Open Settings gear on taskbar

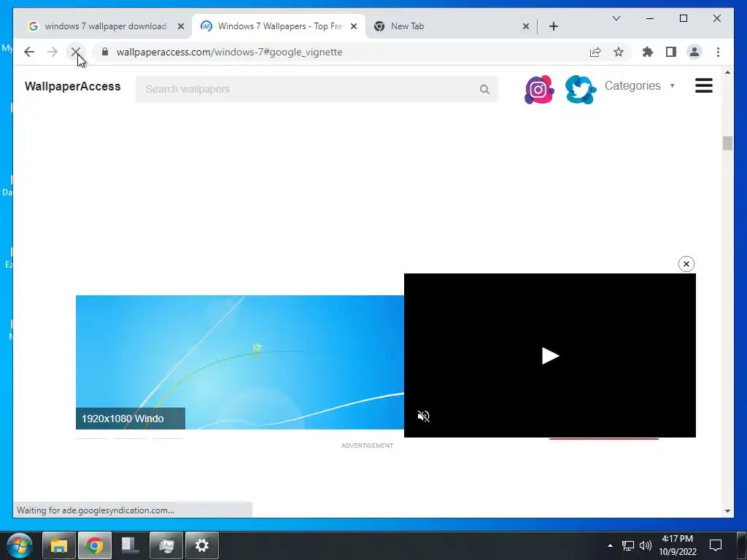point(202,545)
